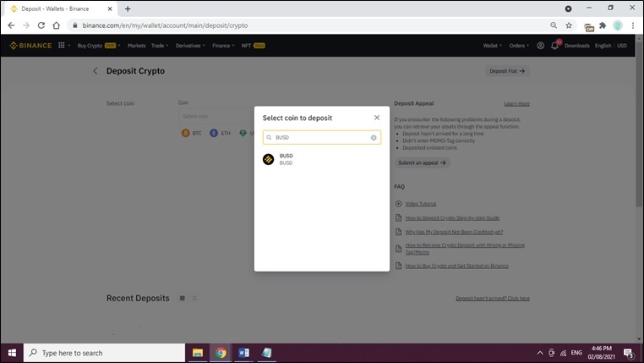This screenshot has height=363, width=644.
Task: Open the Markets menu item
Action: (x=137, y=46)
